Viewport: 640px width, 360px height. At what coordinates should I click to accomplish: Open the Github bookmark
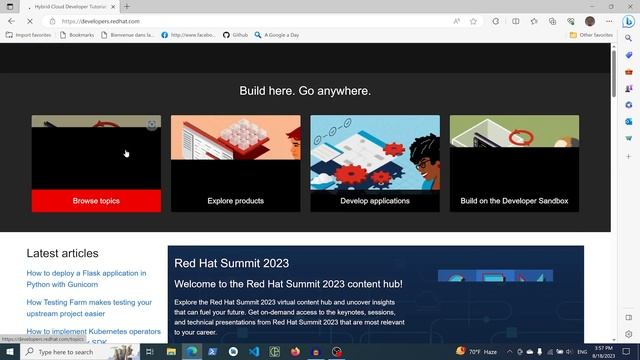236,35
